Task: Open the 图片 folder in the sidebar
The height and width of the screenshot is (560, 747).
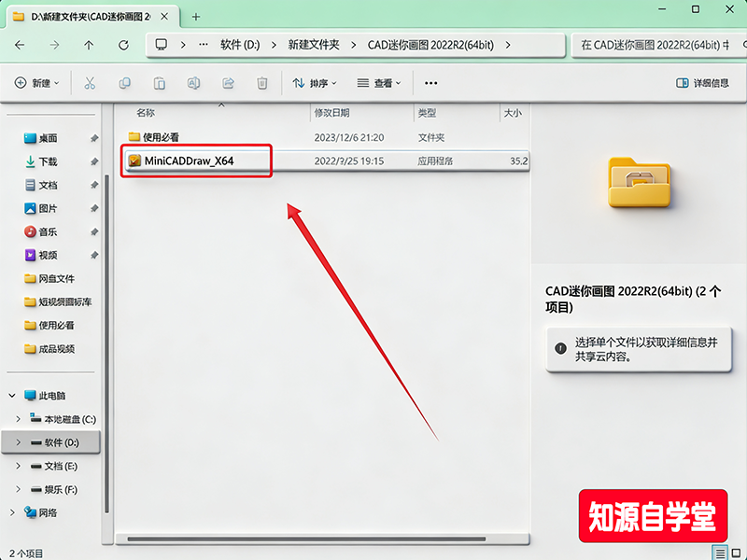Action: [x=45, y=209]
